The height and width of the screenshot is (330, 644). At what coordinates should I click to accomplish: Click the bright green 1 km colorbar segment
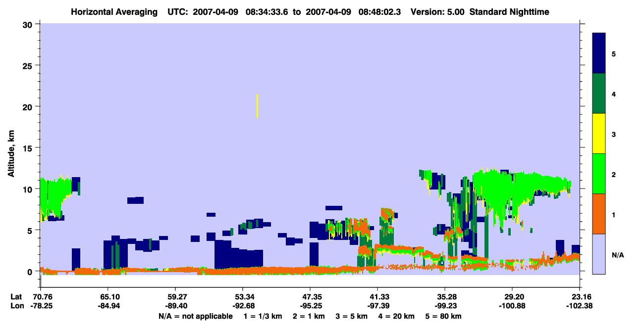[x=599, y=174]
